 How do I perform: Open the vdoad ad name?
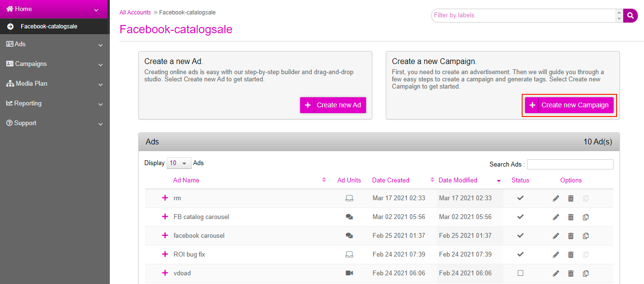pyautogui.click(x=182, y=273)
